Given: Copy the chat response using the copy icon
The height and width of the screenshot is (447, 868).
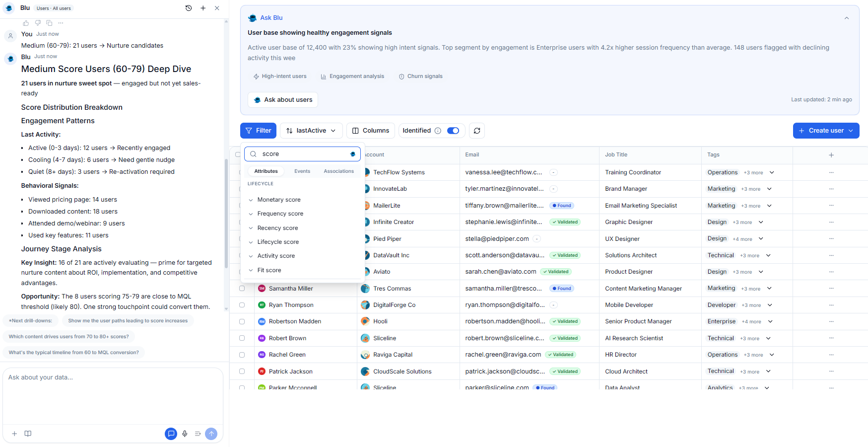Looking at the screenshot, I should point(49,23).
